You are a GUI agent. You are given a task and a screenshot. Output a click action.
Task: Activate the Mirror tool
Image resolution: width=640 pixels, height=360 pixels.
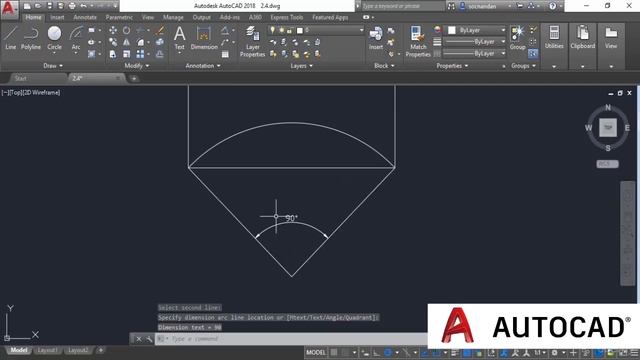click(x=127, y=42)
